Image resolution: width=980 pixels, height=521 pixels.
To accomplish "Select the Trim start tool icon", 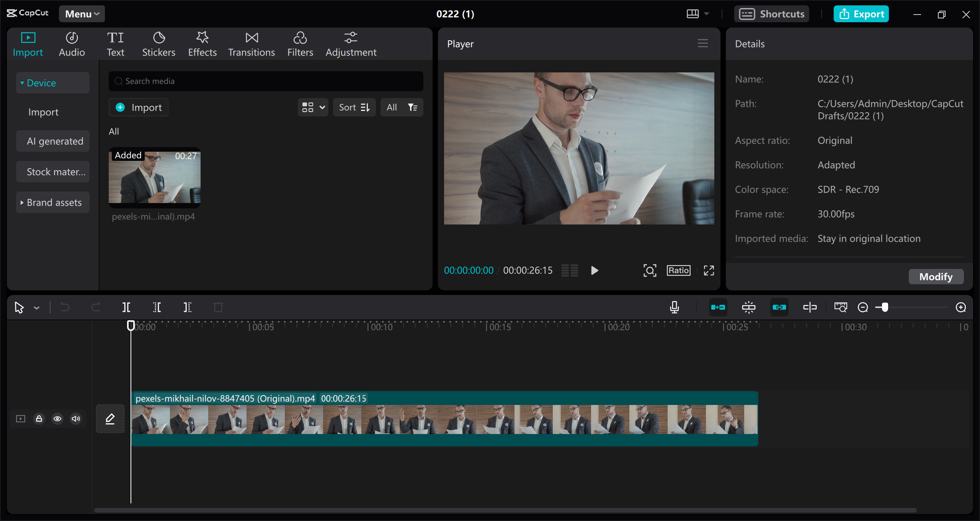I will pos(157,307).
